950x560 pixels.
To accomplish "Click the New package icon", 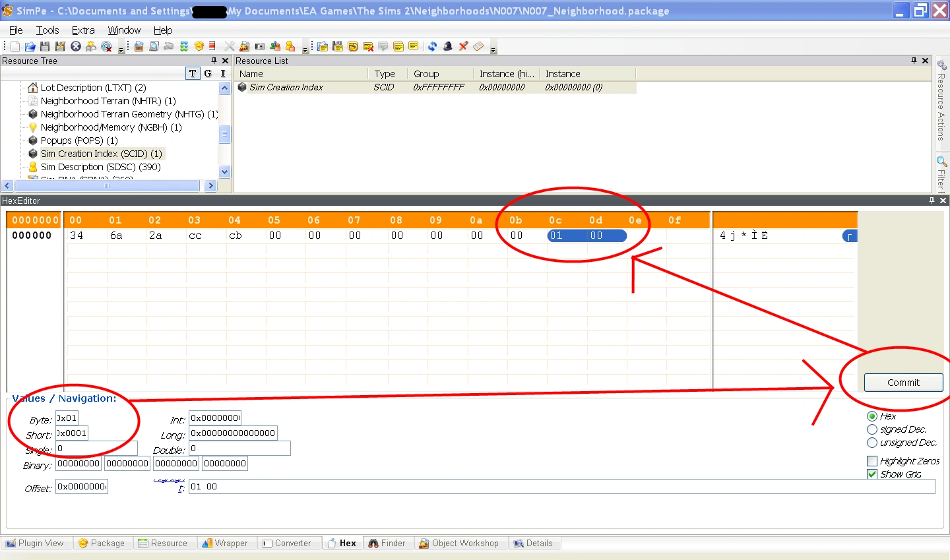I will (x=15, y=46).
